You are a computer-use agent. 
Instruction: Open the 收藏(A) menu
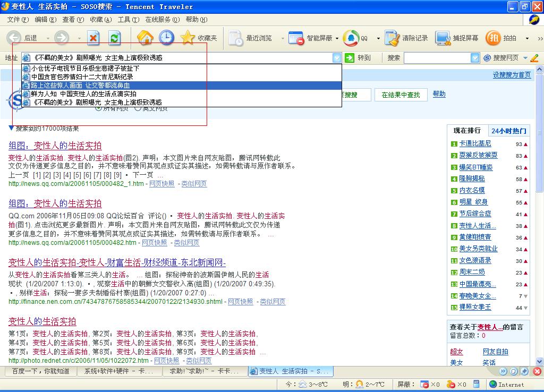[101, 20]
